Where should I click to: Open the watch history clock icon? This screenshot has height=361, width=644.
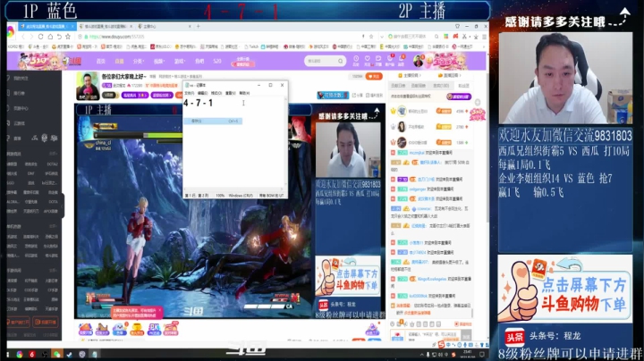coord(356,60)
